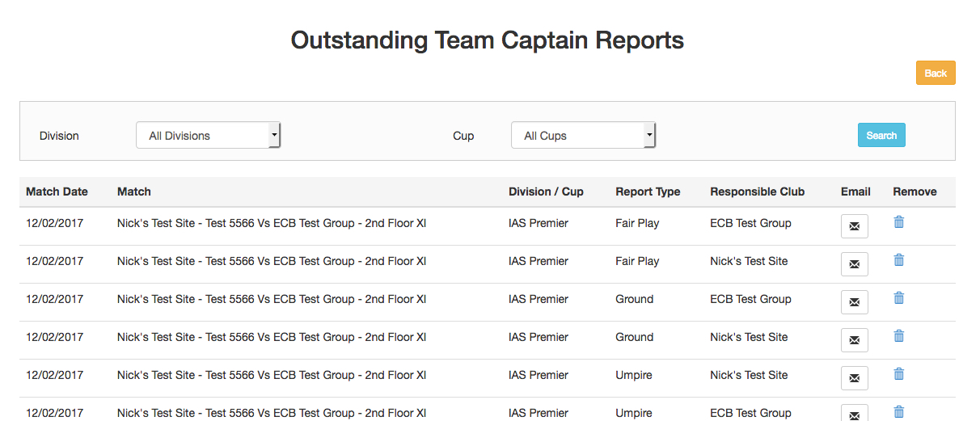Run the Search button
980x421 pixels.
coord(881,135)
